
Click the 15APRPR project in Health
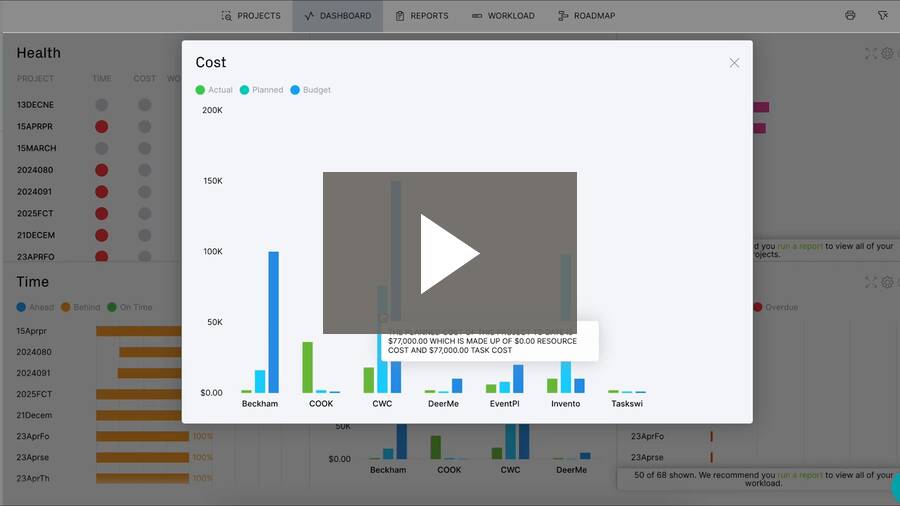35,126
